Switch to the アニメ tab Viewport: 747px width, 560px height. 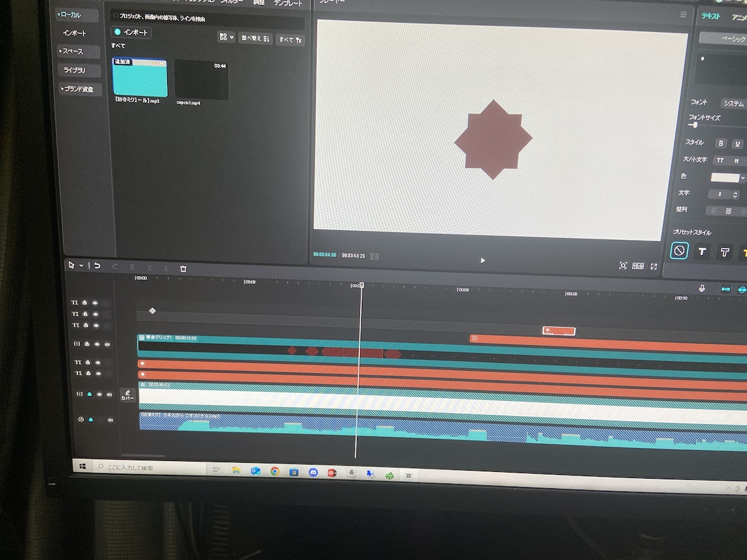(x=739, y=18)
